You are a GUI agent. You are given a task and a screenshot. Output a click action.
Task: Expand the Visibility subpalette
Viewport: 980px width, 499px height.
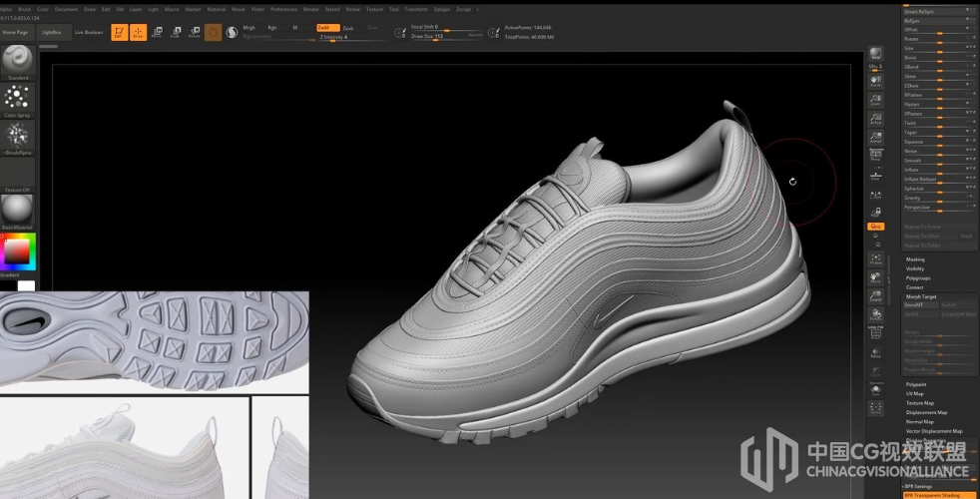tap(915, 268)
